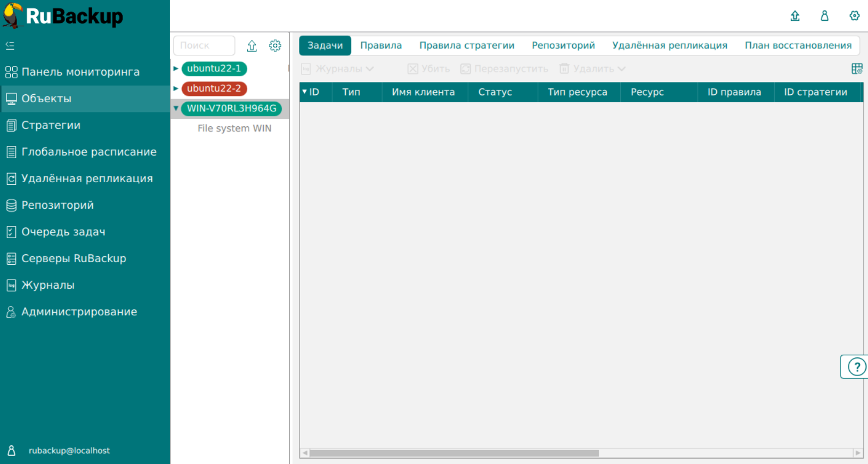Open Панель мониторинга dashboard

tap(80, 72)
